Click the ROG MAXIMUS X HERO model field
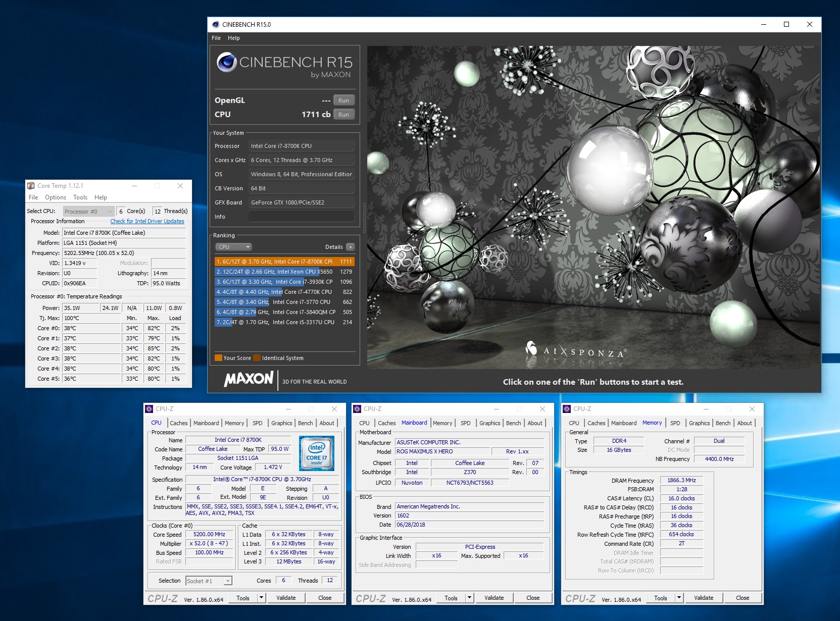 [x=442, y=451]
